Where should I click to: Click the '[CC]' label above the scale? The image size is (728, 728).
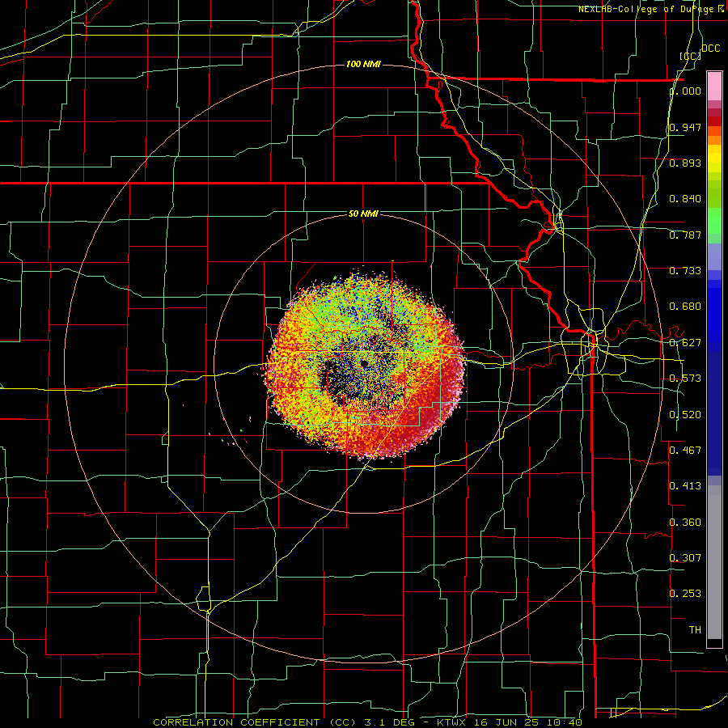[691, 56]
